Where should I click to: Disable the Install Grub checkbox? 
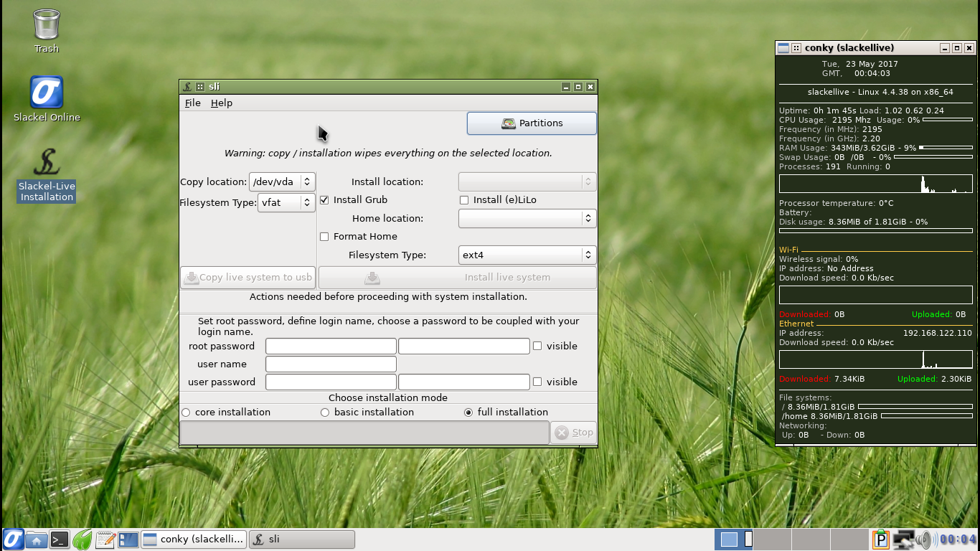click(x=324, y=200)
